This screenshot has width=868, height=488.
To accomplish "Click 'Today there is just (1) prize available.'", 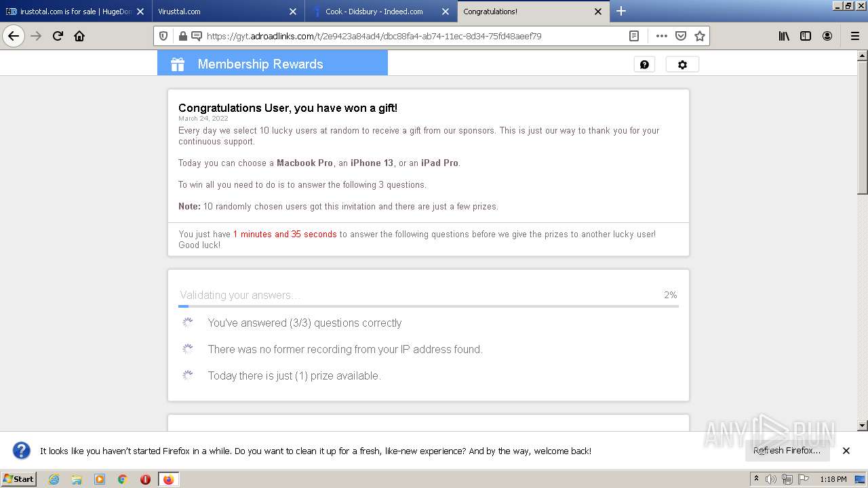I will point(294,375).
